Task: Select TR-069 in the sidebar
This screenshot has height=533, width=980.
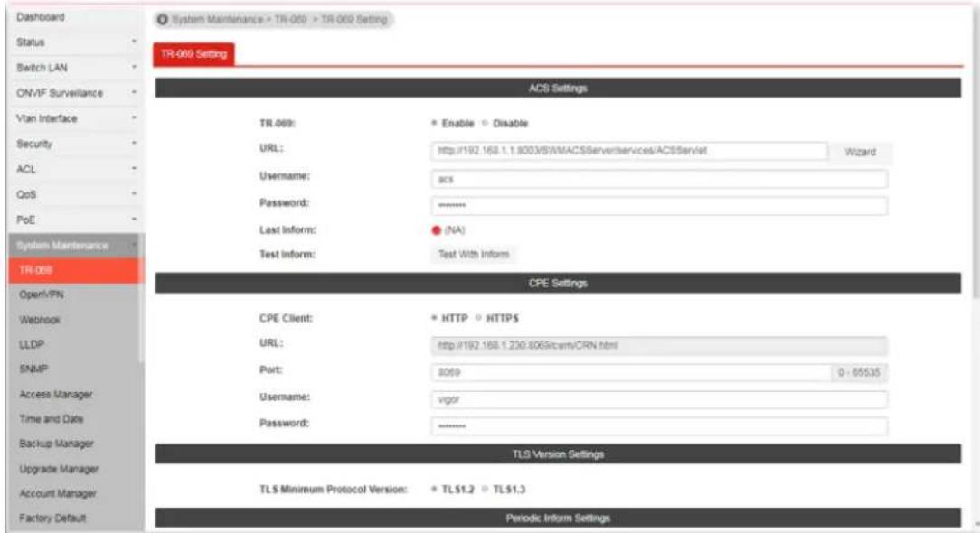Action: point(75,270)
